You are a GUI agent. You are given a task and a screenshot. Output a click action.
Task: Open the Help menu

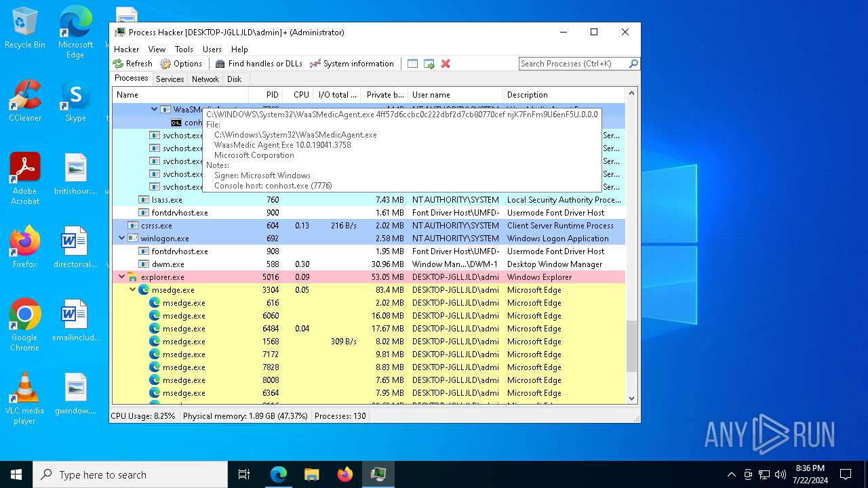(x=239, y=49)
